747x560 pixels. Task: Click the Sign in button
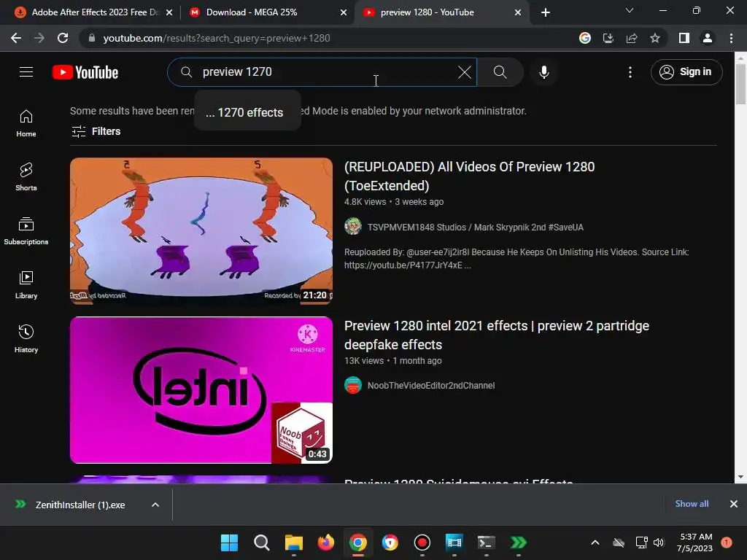[x=686, y=72]
